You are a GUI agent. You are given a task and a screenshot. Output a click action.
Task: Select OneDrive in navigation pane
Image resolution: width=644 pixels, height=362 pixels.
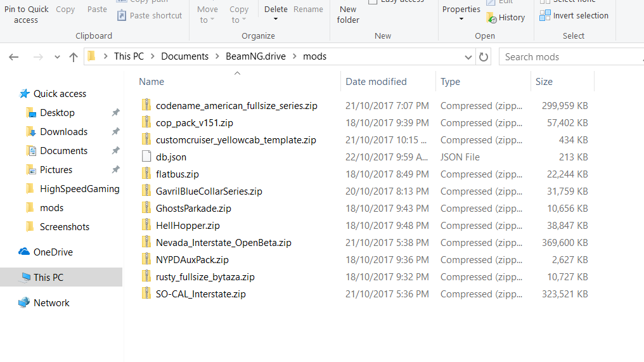53,252
